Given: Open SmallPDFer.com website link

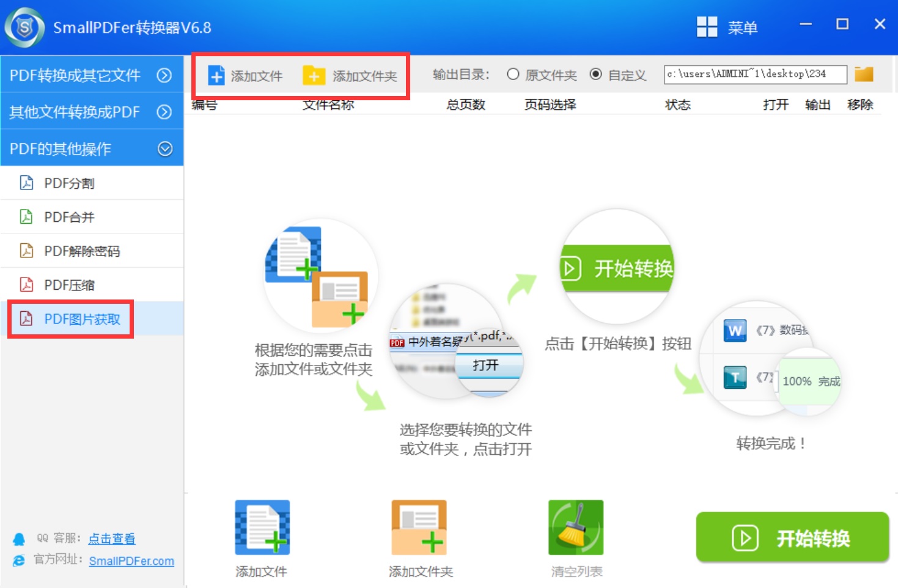Looking at the screenshot, I should tap(131, 561).
